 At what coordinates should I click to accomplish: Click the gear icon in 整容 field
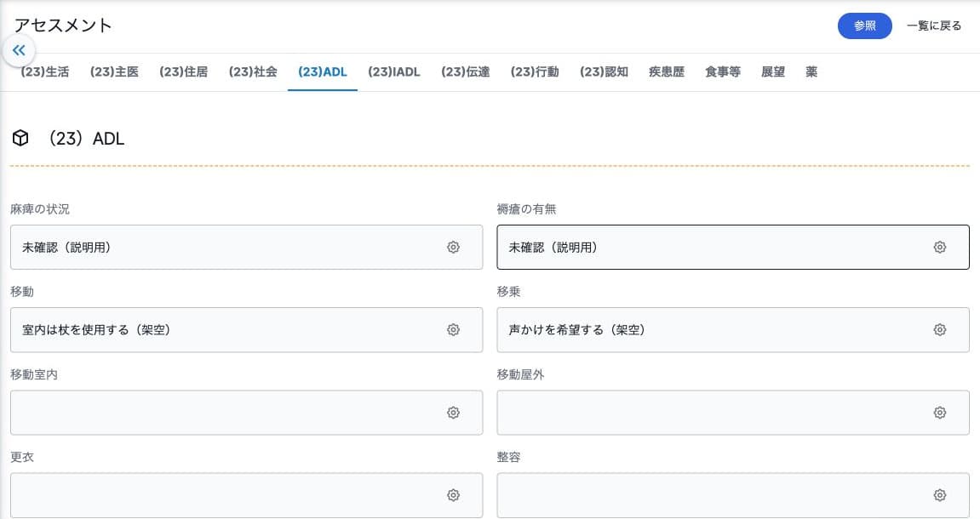(x=939, y=495)
